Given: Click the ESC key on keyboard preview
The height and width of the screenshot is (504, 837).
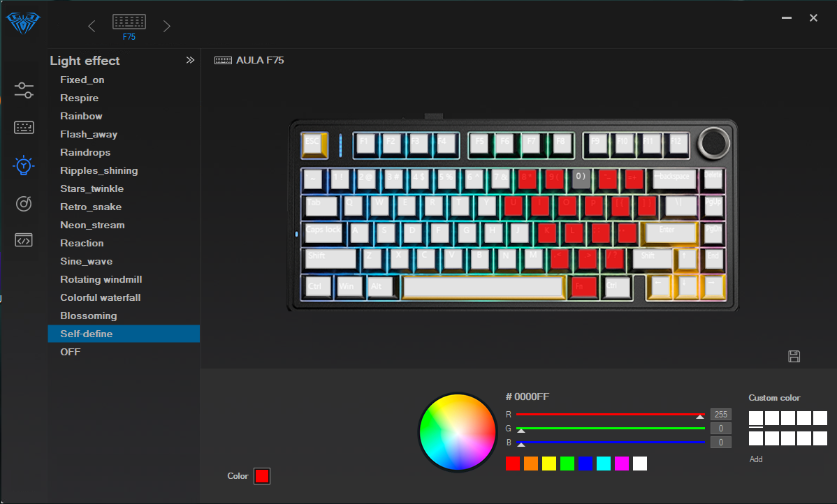Looking at the screenshot, I should (313, 144).
